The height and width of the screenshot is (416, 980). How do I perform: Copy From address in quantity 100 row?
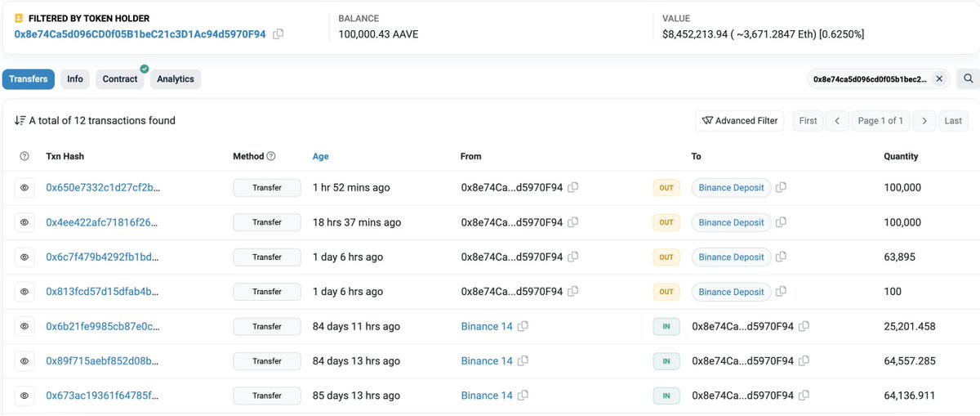[x=573, y=292]
